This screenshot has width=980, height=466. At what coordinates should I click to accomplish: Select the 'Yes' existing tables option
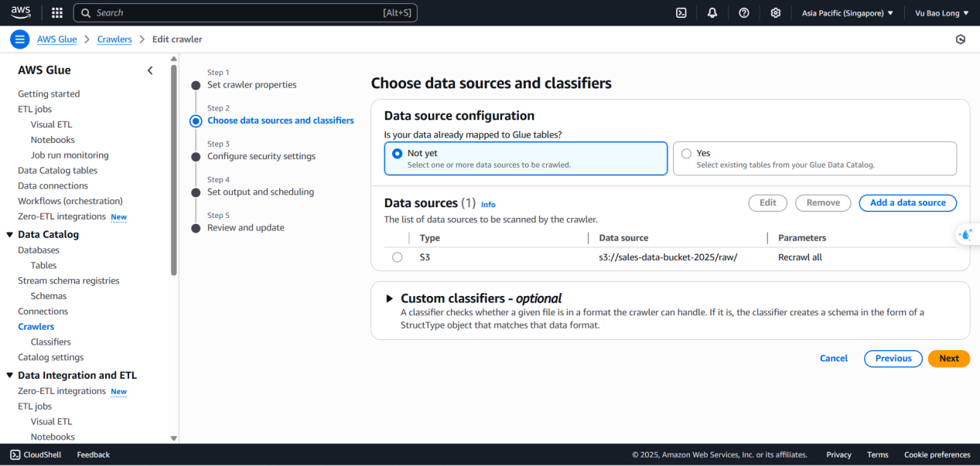point(686,154)
